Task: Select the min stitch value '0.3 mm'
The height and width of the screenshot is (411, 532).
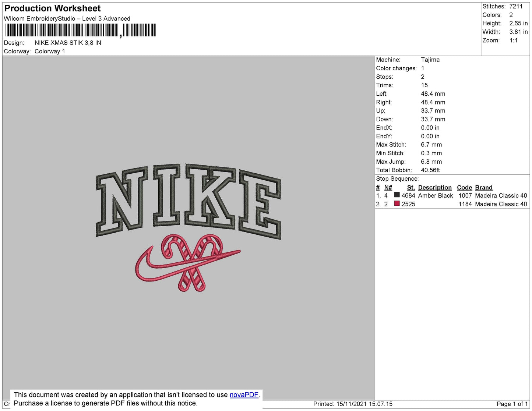Action: click(431, 153)
